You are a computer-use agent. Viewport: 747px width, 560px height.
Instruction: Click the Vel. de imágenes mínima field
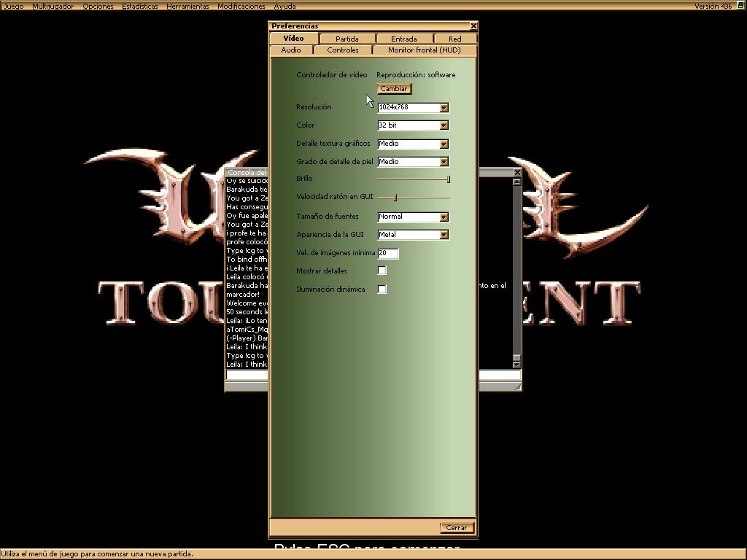click(388, 253)
